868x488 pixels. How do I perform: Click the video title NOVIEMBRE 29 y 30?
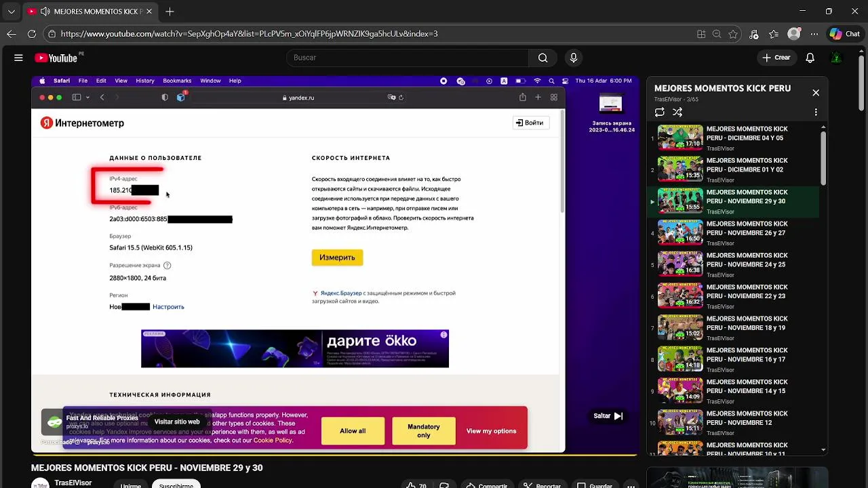(146, 468)
